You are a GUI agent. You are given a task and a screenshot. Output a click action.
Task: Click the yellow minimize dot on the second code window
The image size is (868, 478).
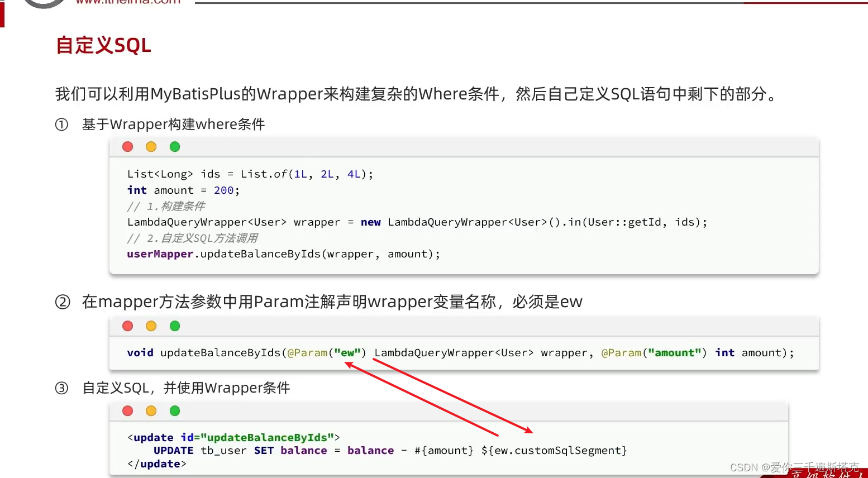tap(151, 326)
